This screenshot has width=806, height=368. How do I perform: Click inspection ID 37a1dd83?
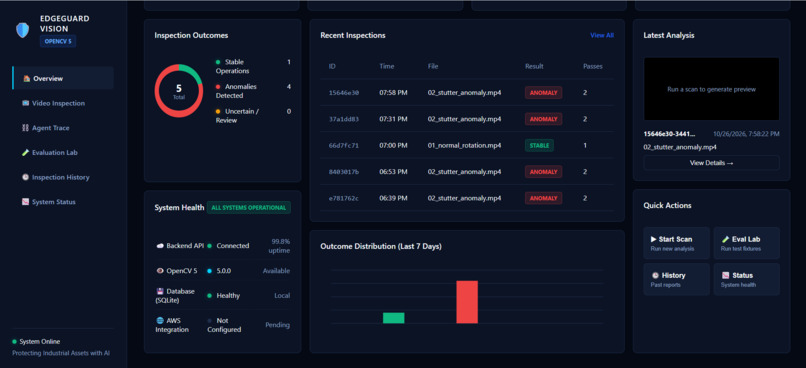344,119
